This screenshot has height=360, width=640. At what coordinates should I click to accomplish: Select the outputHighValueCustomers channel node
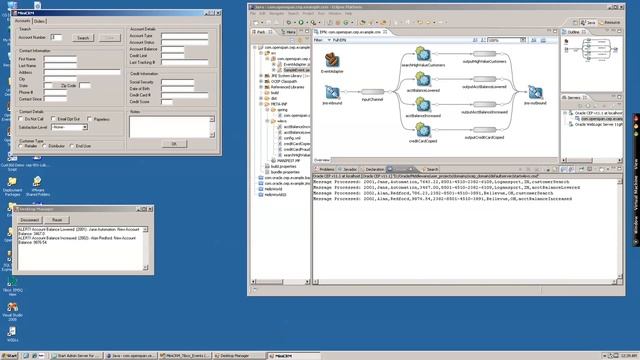tap(484, 54)
